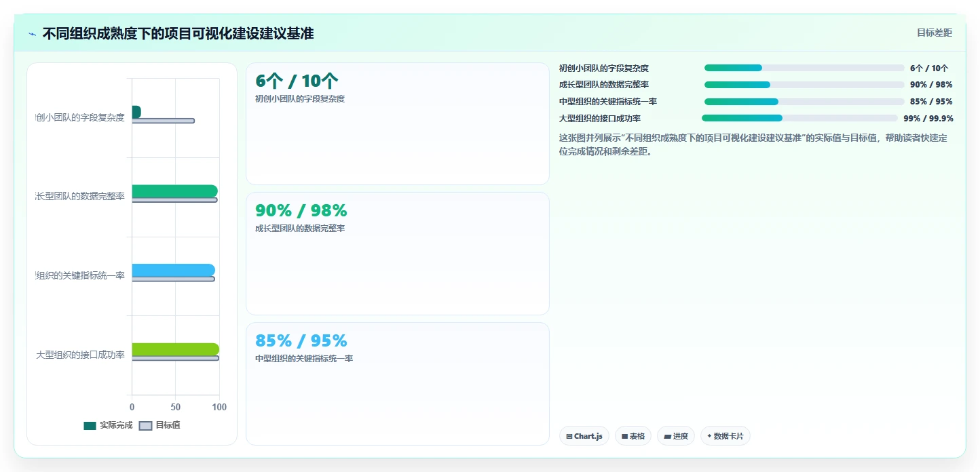The height and width of the screenshot is (472, 980).
Task: Click the 目标差距 label in header
Action: [x=935, y=33]
